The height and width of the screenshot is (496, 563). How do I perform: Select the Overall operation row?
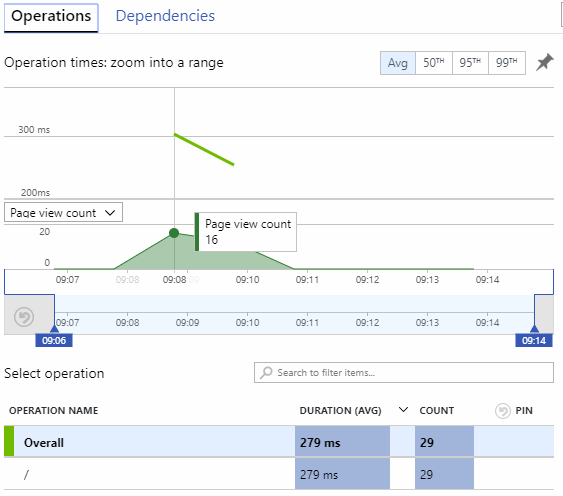pyautogui.click(x=279, y=442)
